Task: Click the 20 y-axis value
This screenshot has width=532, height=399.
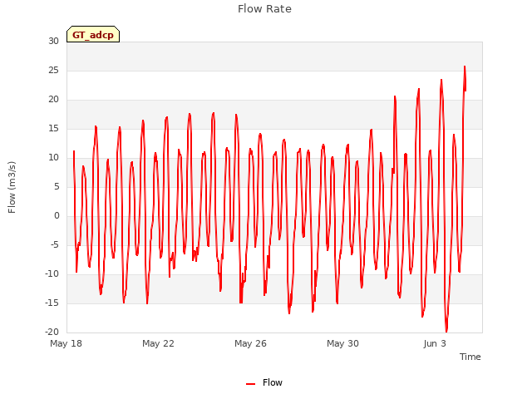Action: pos(53,100)
